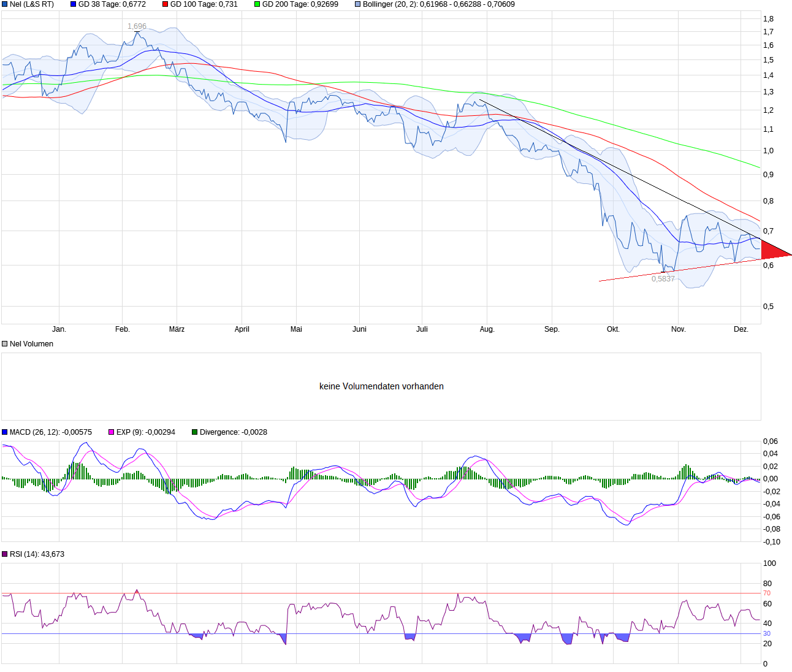
Task: Click the 100 RSI axis value
Action: pyautogui.click(x=769, y=563)
